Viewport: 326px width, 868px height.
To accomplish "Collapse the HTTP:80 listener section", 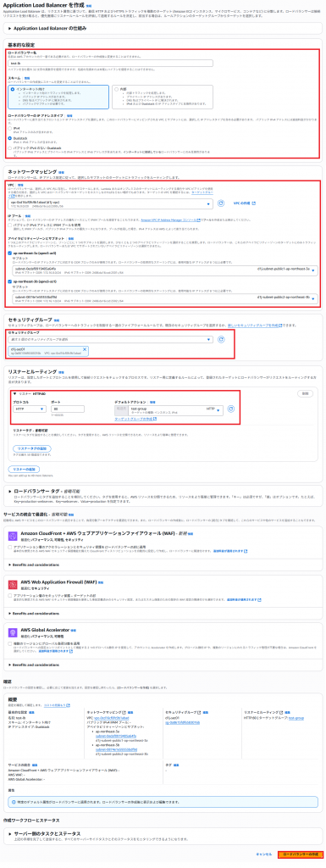I will coord(15,392).
